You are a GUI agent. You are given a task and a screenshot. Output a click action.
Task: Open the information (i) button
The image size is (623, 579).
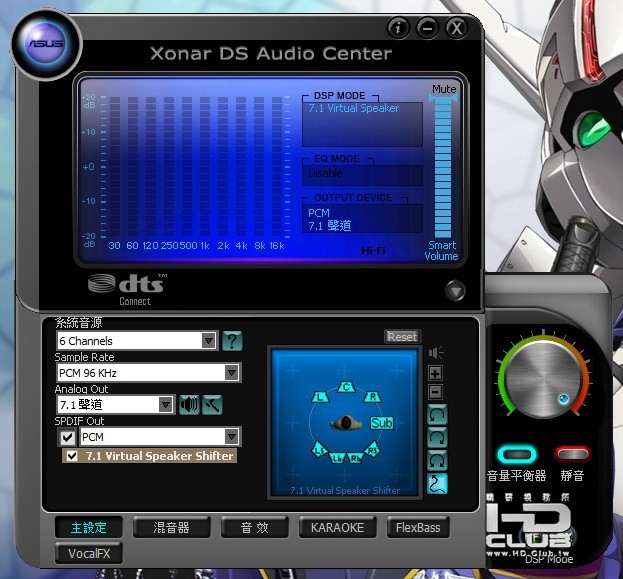point(398,28)
